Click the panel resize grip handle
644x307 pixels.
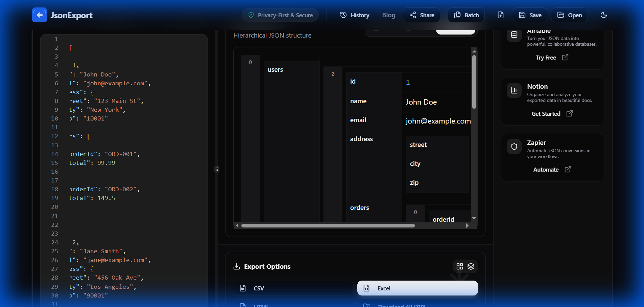(x=217, y=169)
